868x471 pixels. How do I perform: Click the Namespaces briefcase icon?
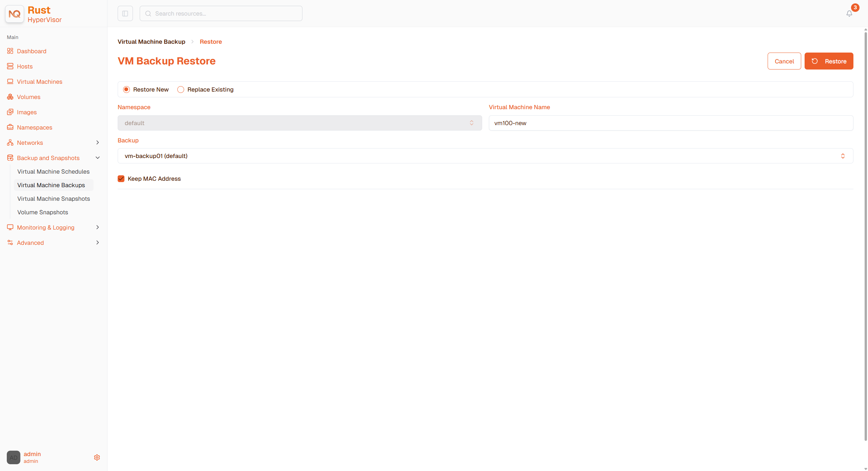[x=10, y=127]
